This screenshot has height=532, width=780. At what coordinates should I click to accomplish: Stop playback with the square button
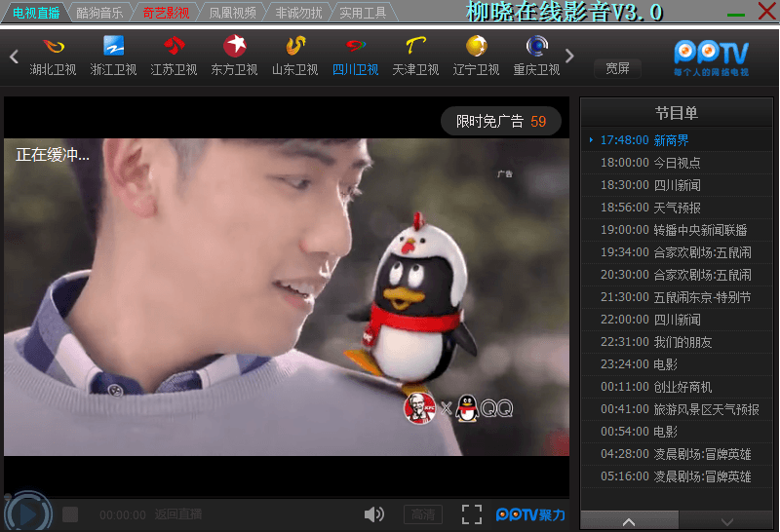(x=70, y=514)
